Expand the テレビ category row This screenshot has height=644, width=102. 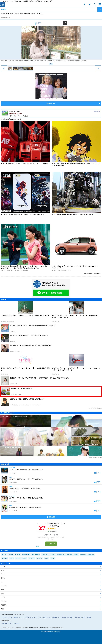(x=51, y=578)
